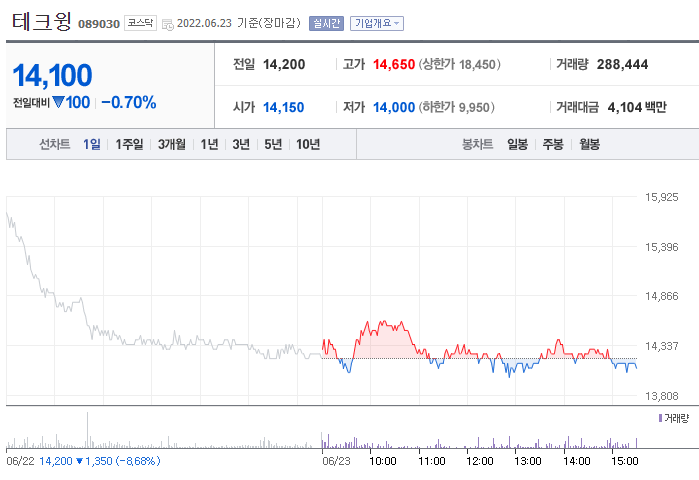Click the 06/22 closing summary 14,200 ▼1,350
The image size is (699, 480).
tap(100, 461)
